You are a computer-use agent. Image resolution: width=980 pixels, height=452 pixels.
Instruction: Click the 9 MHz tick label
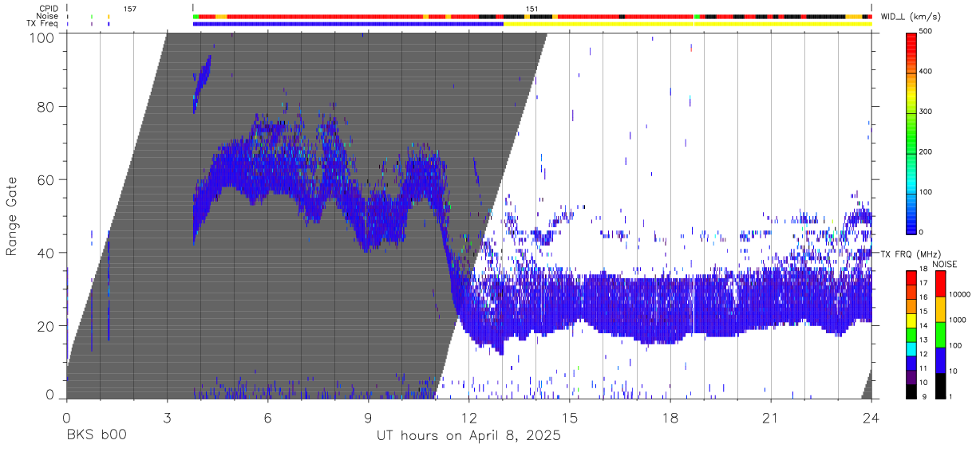(x=925, y=399)
